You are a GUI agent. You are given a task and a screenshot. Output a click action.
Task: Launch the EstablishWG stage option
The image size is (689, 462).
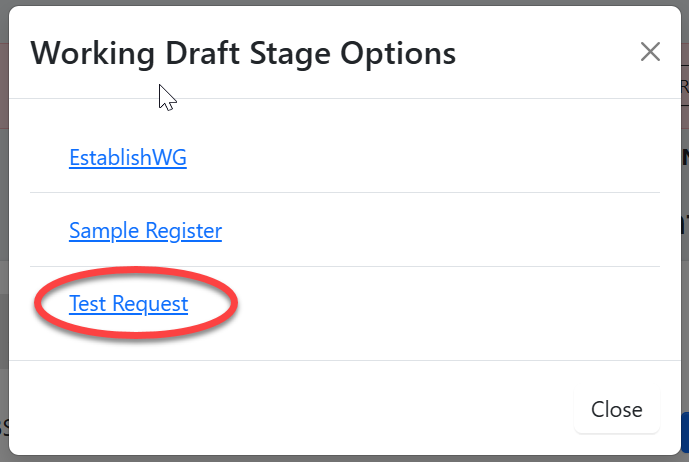128,157
